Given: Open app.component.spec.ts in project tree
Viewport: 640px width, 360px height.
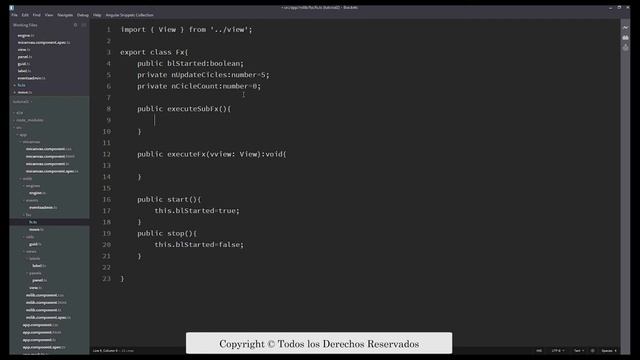Looking at the screenshot, I should pyautogui.click(x=44, y=347).
